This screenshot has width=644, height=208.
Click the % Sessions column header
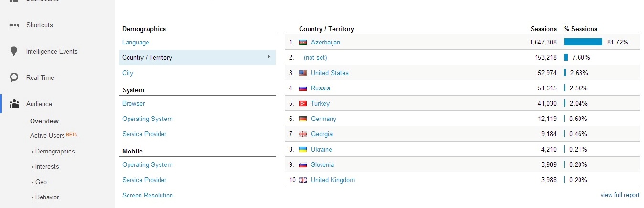pos(581,29)
